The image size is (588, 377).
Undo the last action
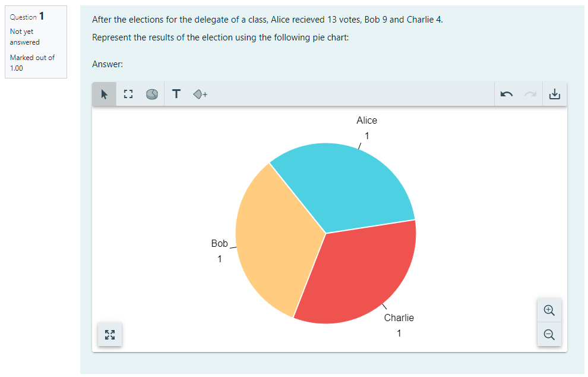tap(507, 94)
